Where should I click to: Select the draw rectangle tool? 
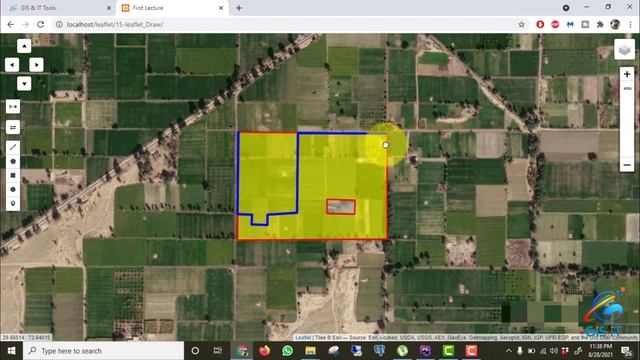tap(13, 175)
